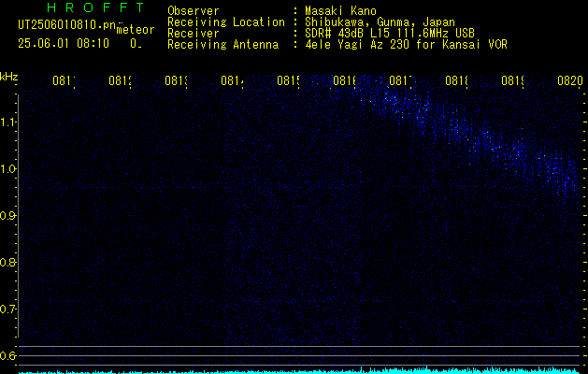Click the date stamp 25.06.01 08:10
Image resolution: width=588 pixels, height=374 pixels.
click(64, 44)
